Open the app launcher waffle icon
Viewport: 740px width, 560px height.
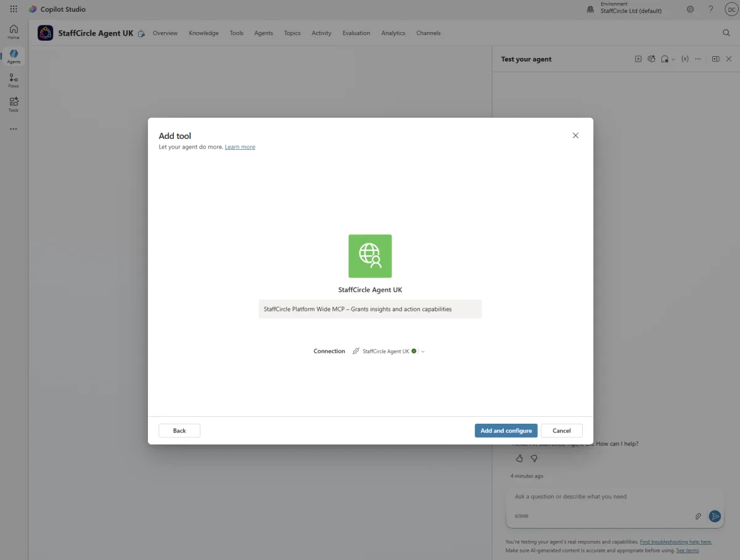coord(14,9)
